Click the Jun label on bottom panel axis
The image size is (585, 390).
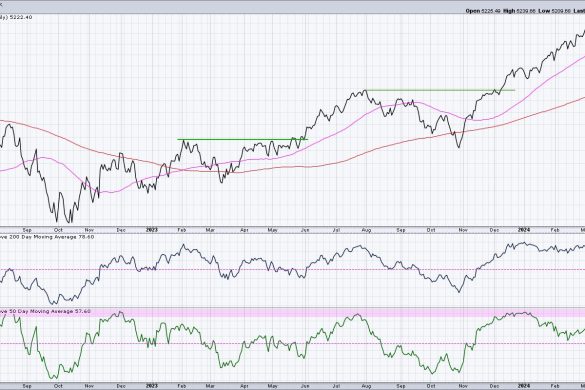pyautogui.click(x=305, y=386)
